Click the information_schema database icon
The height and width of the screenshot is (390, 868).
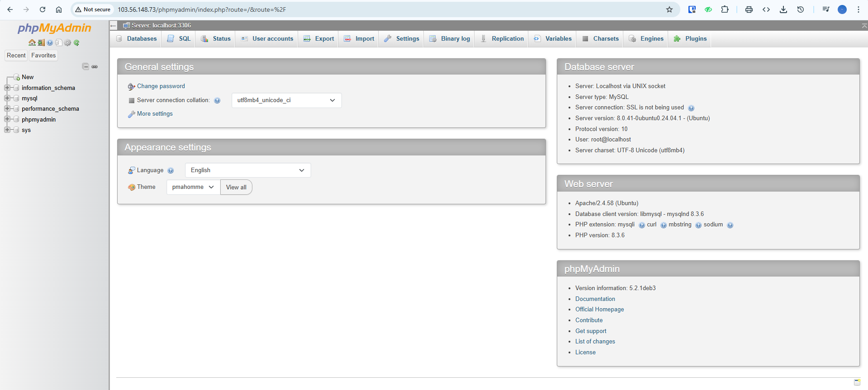pos(17,88)
